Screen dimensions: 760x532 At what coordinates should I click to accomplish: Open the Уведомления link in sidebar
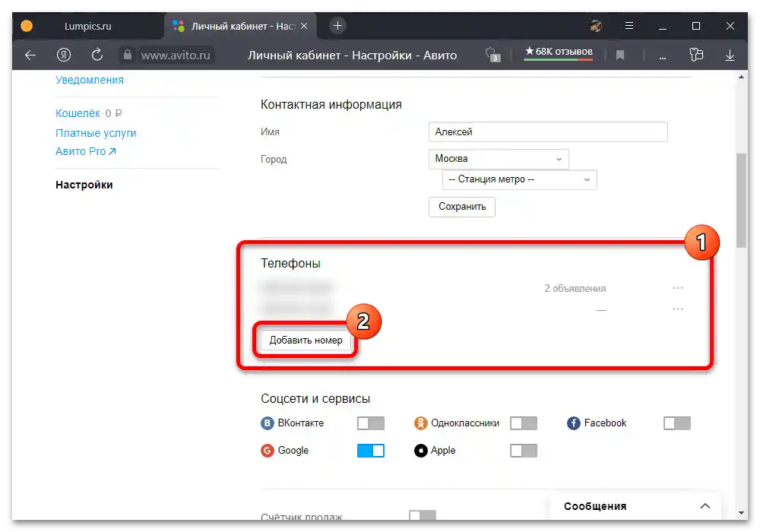[x=90, y=80]
